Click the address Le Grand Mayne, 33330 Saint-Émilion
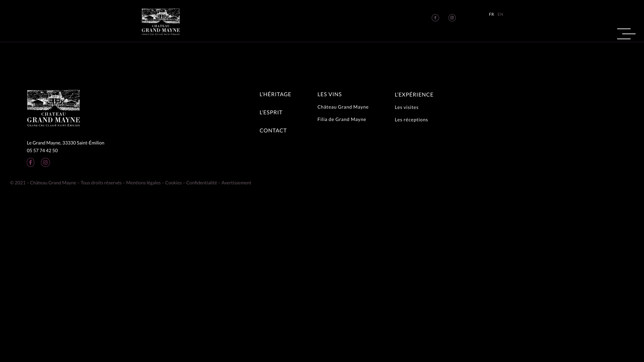This screenshot has height=362, width=644. click(65, 143)
